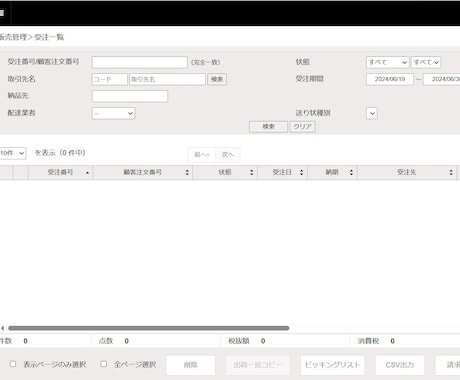Image resolution: width=460 pixels, height=380 pixels.
Task: Open the first 状態 dropdown showing すべて
Action: tap(387, 62)
